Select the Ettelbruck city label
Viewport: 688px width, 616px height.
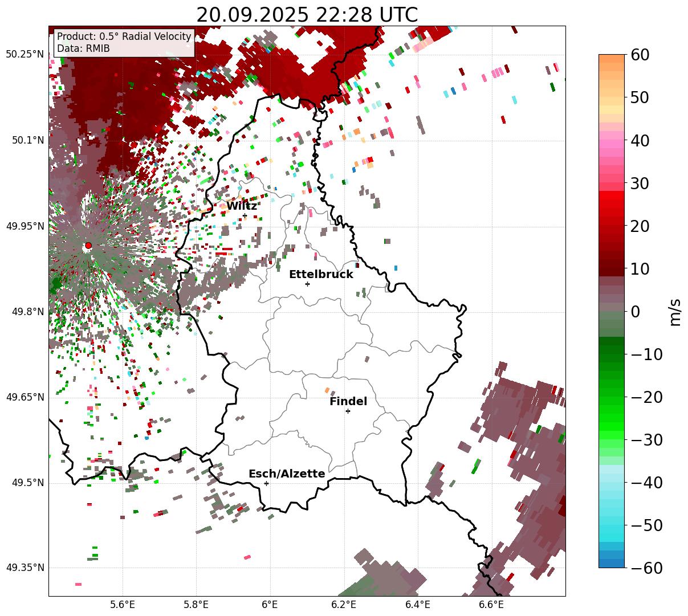coord(321,275)
